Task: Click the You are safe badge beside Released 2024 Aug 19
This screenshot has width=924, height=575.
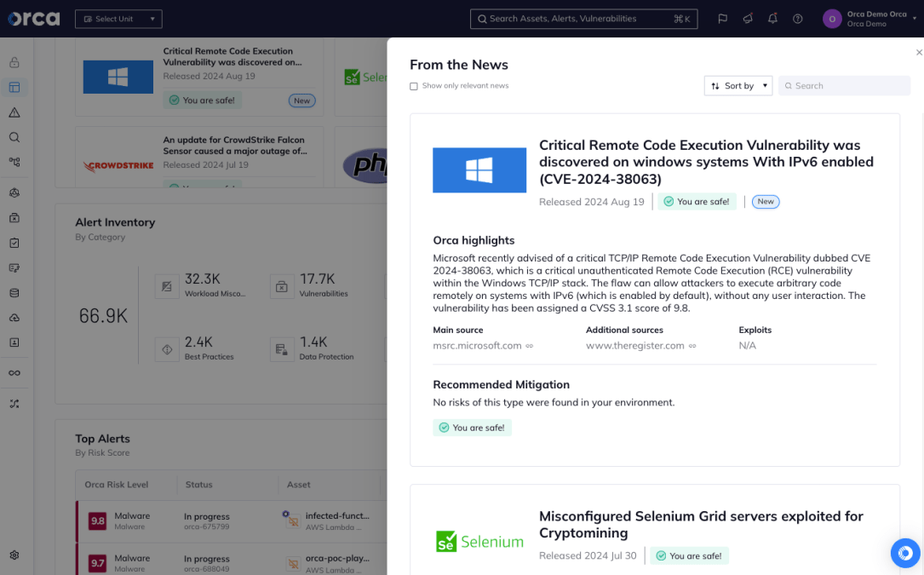Action: (697, 202)
